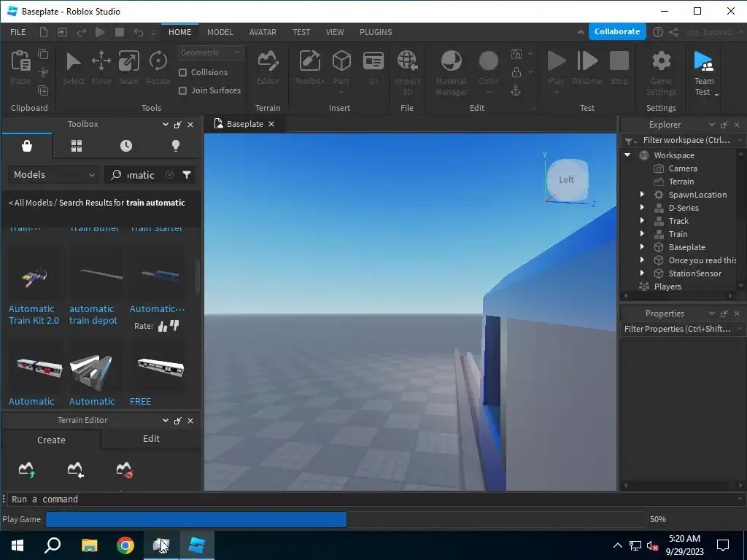Image resolution: width=747 pixels, height=560 pixels.
Task: Click the Color edit tool
Action: tap(488, 67)
